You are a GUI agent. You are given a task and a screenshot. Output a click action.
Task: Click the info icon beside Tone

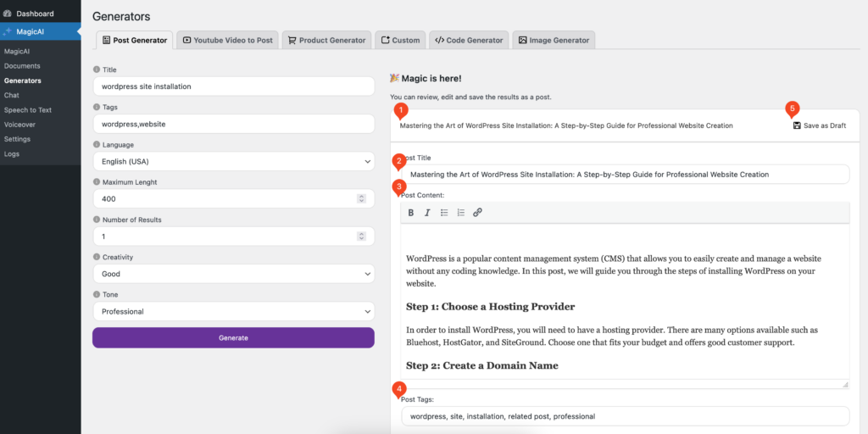click(x=96, y=294)
